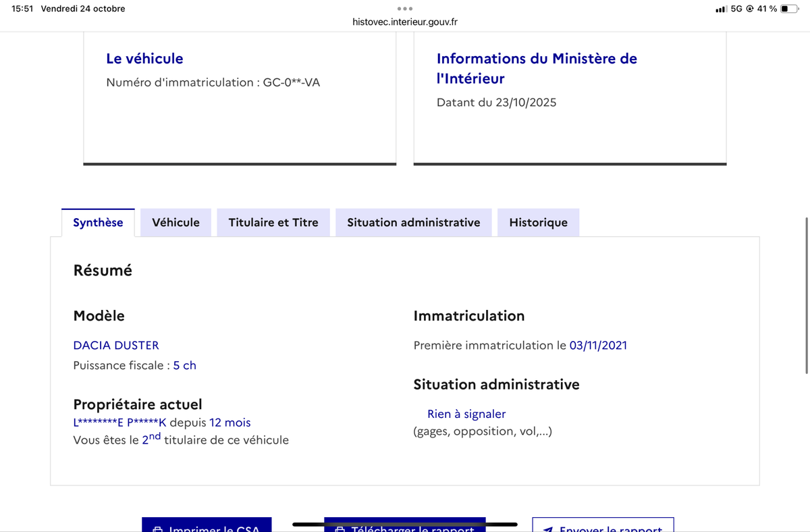The width and height of the screenshot is (810, 532).
Task: Tap the 15:51 clock in status bar
Action: [x=22, y=9]
